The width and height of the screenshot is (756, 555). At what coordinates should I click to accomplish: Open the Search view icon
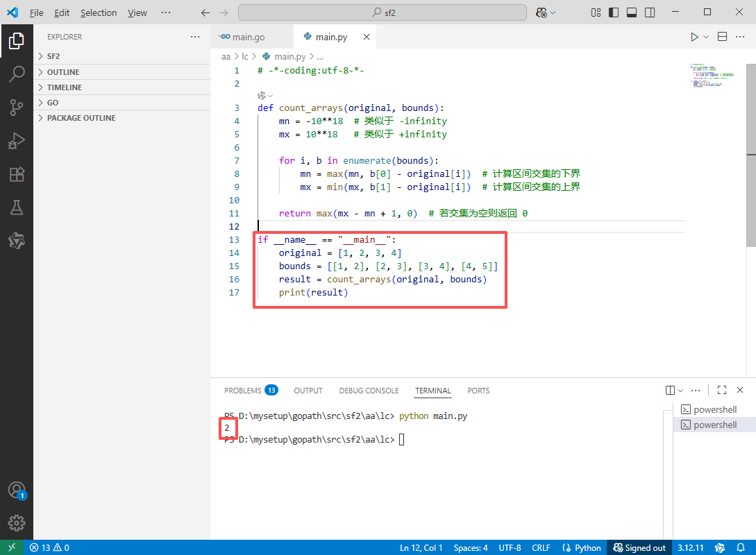(x=17, y=74)
